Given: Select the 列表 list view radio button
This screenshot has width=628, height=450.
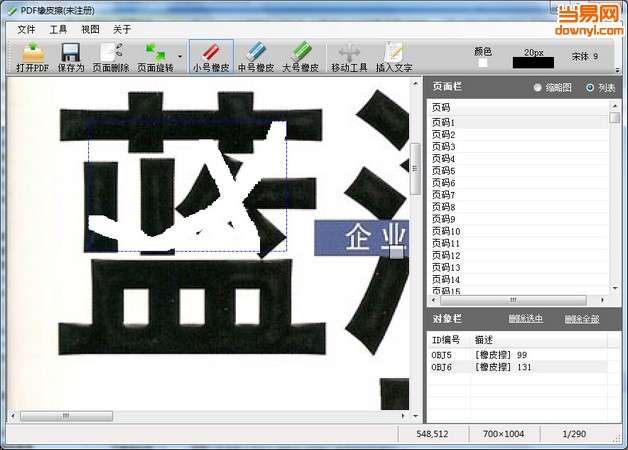Looking at the screenshot, I should pos(590,87).
